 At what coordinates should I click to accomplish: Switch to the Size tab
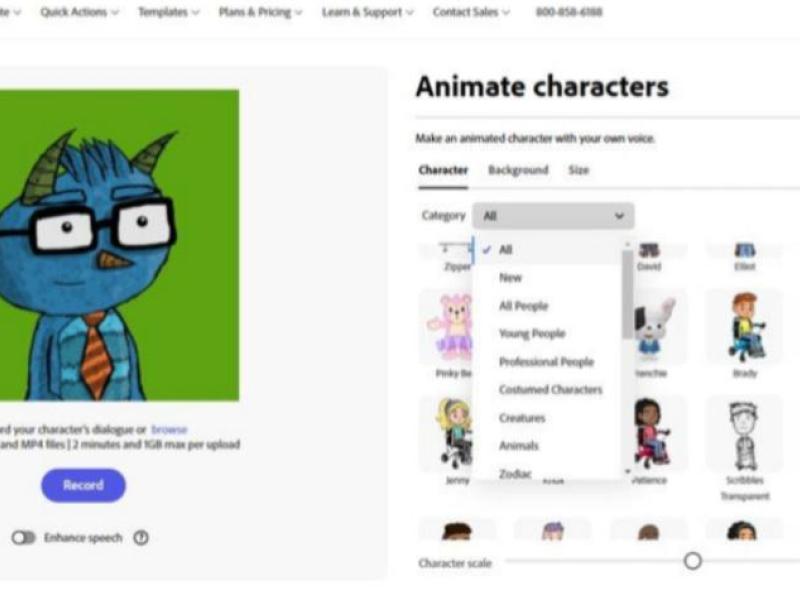[x=579, y=170]
